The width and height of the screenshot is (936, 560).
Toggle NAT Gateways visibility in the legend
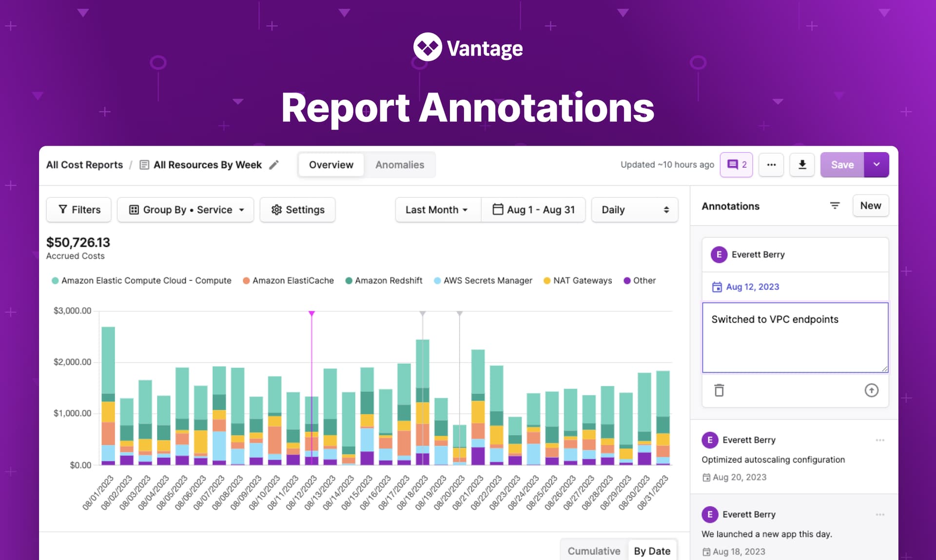click(547, 280)
